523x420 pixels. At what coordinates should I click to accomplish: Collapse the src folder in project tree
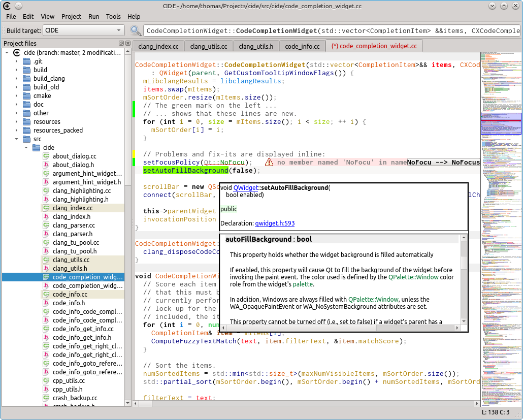coord(16,139)
